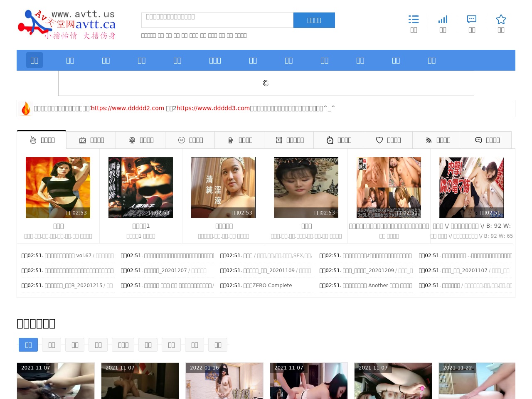Switch to the tab with the camcorder icon
The height and width of the screenshot is (399, 532).
pyautogui.click(x=239, y=140)
